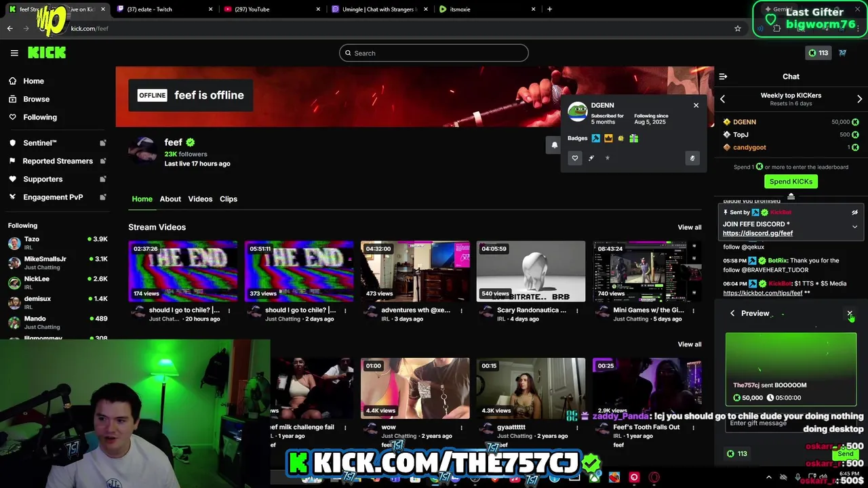This screenshot has width=868, height=488.
Task: Open the wow clip thumbnail
Action: pos(415,388)
